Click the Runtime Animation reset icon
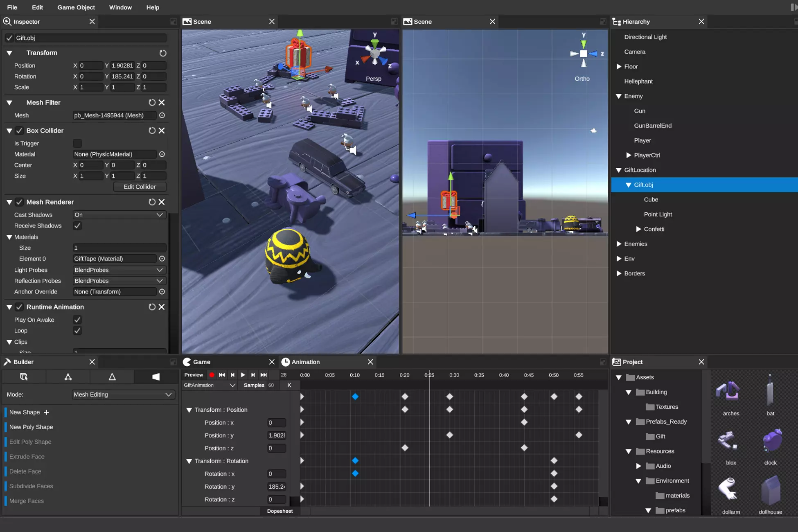The height and width of the screenshot is (532, 798). [x=151, y=307]
